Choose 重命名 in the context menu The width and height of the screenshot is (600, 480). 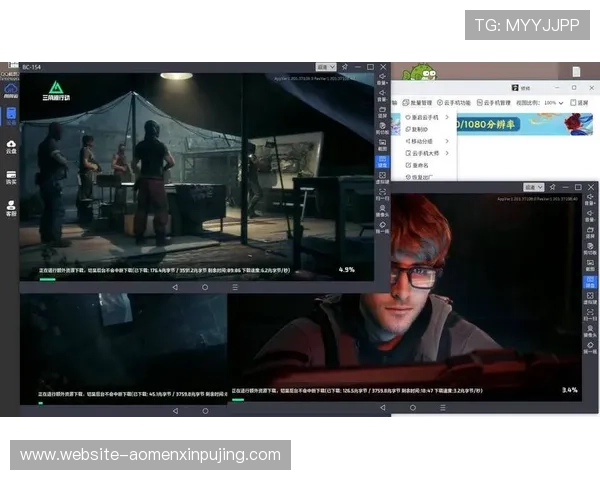pos(419,165)
